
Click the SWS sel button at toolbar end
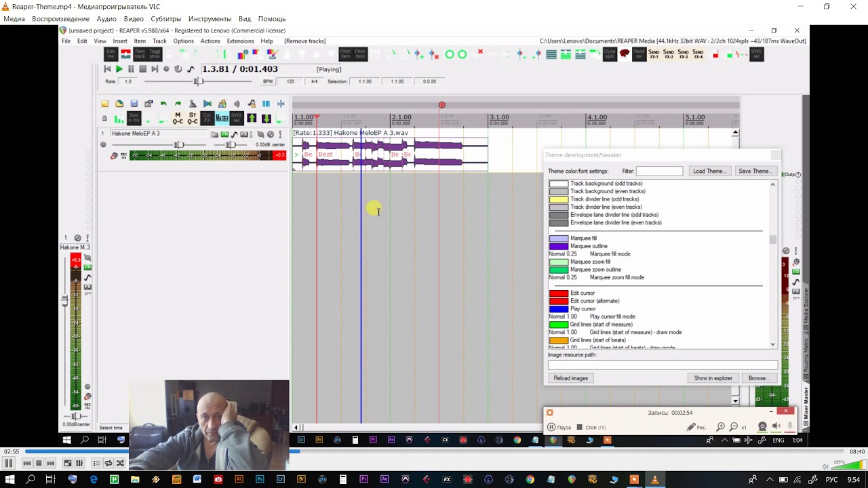click(x=757, y=54)
